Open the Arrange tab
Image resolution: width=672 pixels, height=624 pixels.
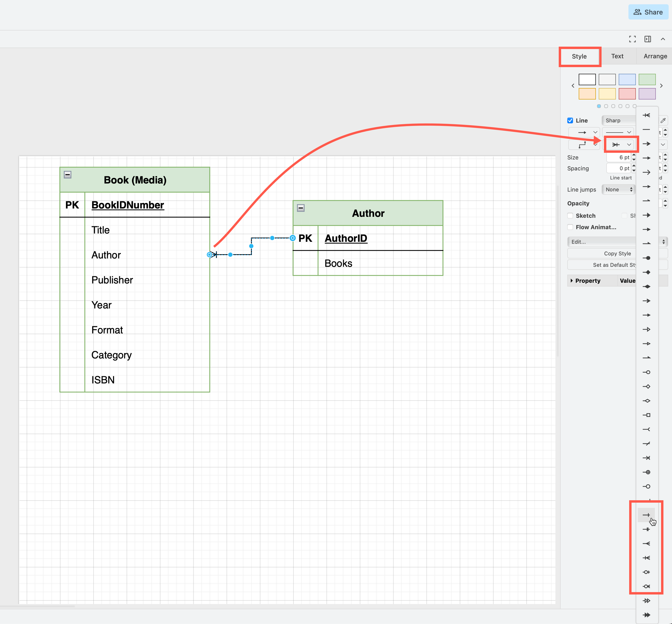(654, 56)
